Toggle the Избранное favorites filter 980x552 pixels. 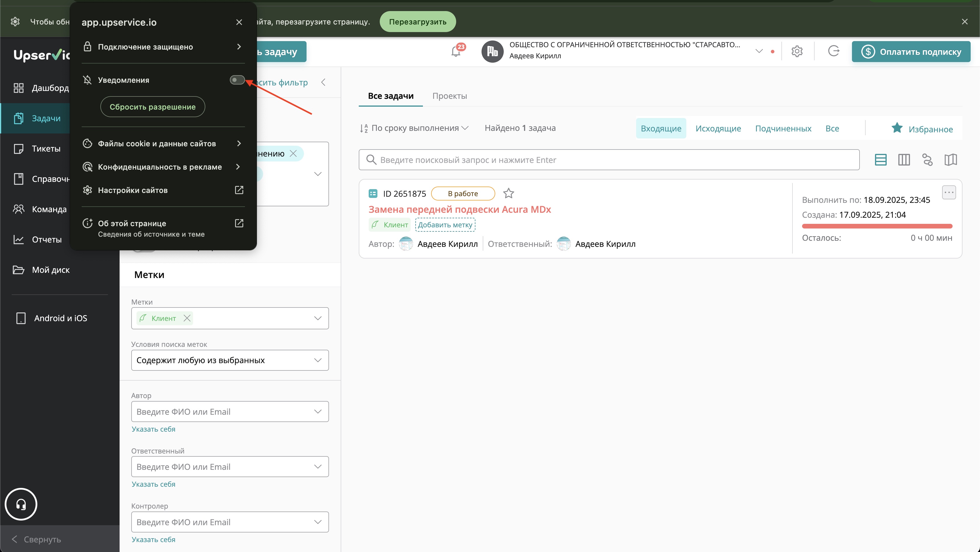[x=922, y=129]
